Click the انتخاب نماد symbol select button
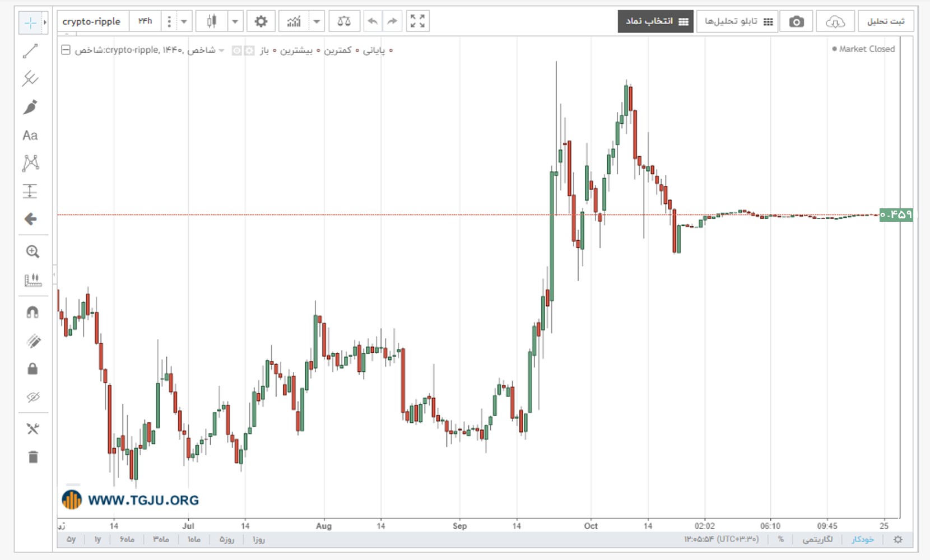This screenshot has height=560, width=930. [x=655, y=21]
